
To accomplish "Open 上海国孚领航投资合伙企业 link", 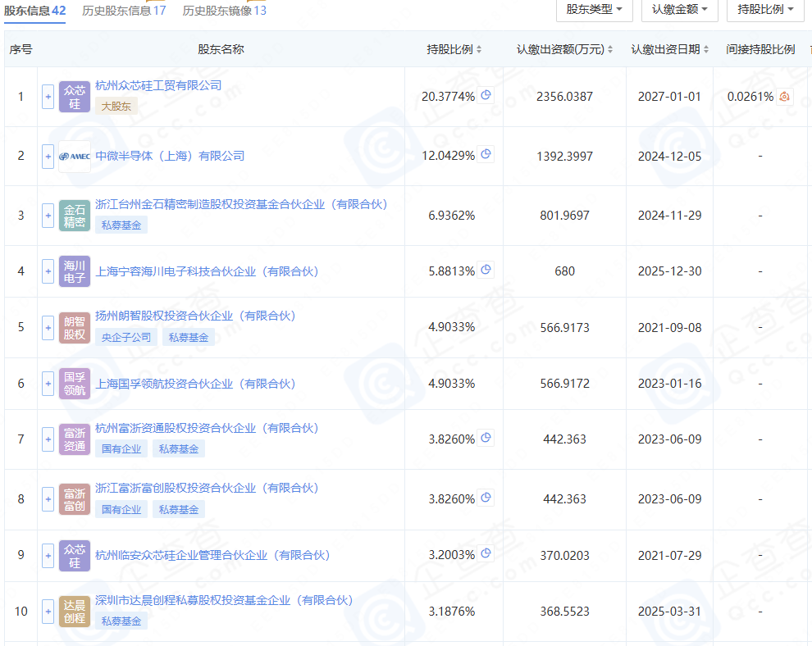I will [195, 384].
